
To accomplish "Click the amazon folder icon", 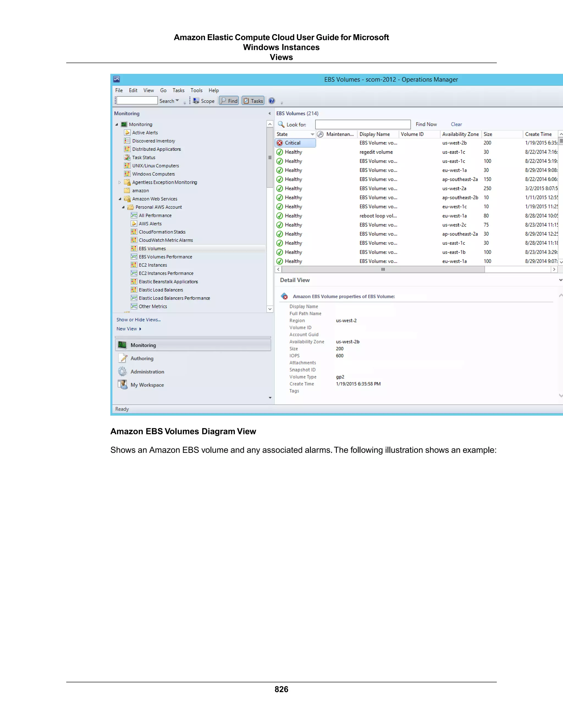I will click(127, 190).
